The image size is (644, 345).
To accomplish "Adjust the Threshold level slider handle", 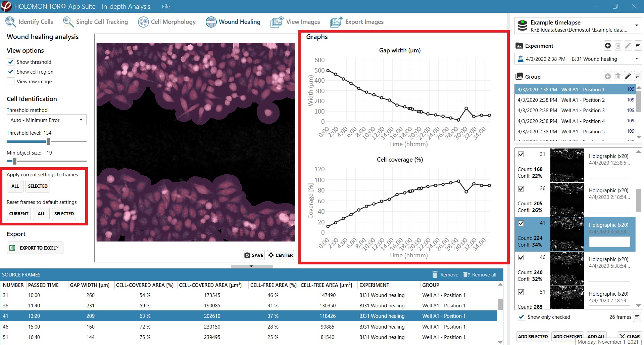I will coord(48,141).
